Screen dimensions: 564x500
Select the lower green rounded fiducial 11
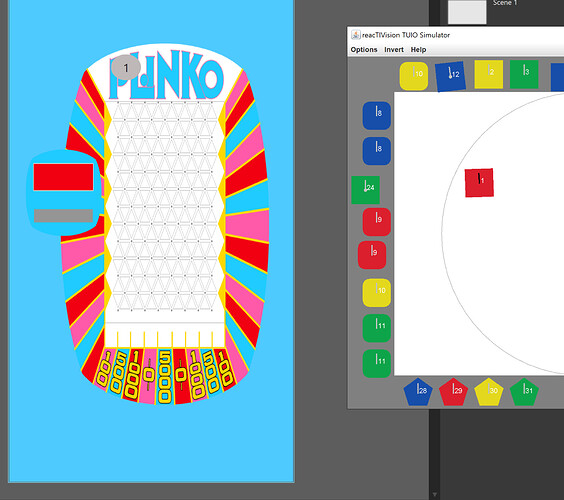[x=377, y=363]
